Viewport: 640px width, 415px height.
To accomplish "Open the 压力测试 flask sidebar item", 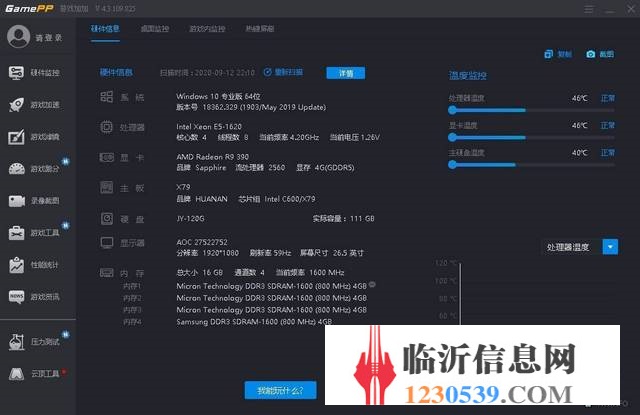I will 34,342.
